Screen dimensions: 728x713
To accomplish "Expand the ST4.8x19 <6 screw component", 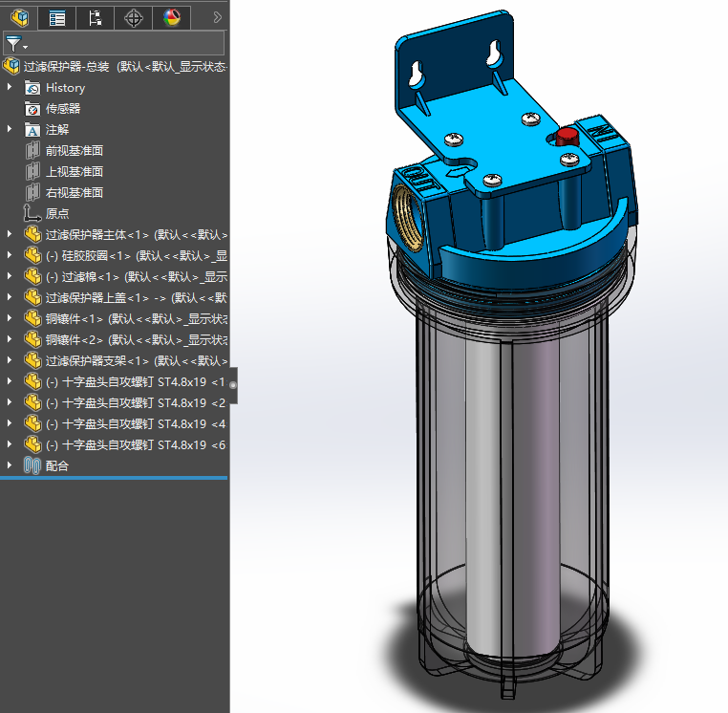I will pyautogui.click(x=10, y=444).
